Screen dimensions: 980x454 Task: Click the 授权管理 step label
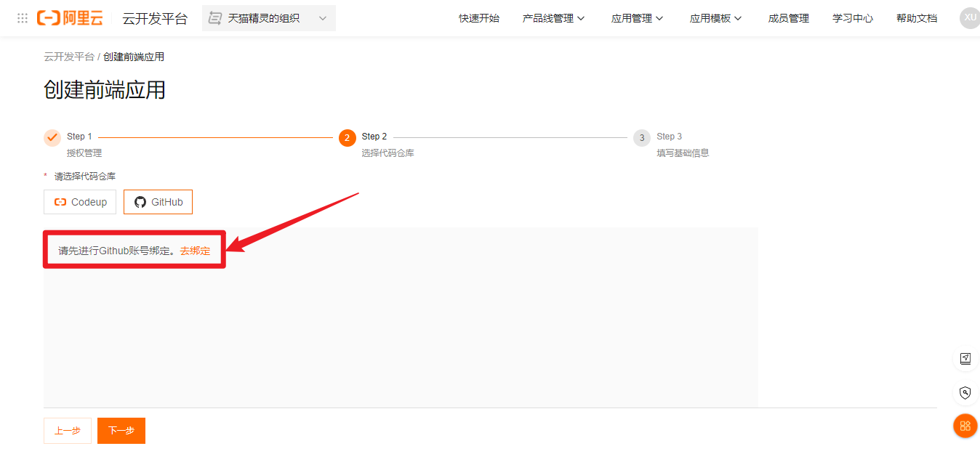84,153
